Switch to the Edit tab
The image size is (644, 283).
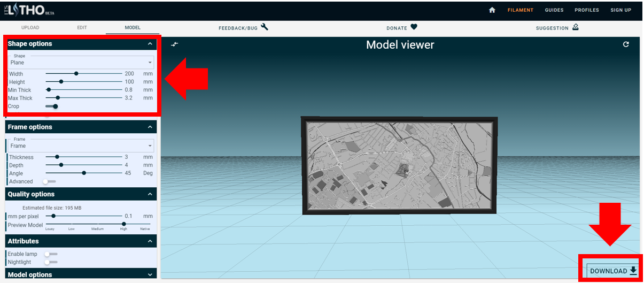81,27
